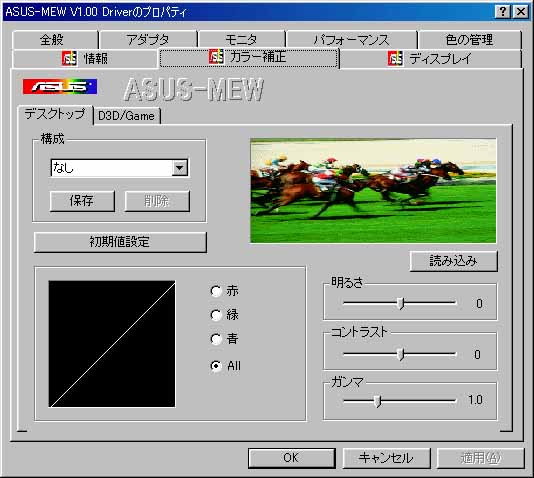Select the 青 radio button
The height and width of the screenshot is (478, 534).
click(x=216, y=339)
